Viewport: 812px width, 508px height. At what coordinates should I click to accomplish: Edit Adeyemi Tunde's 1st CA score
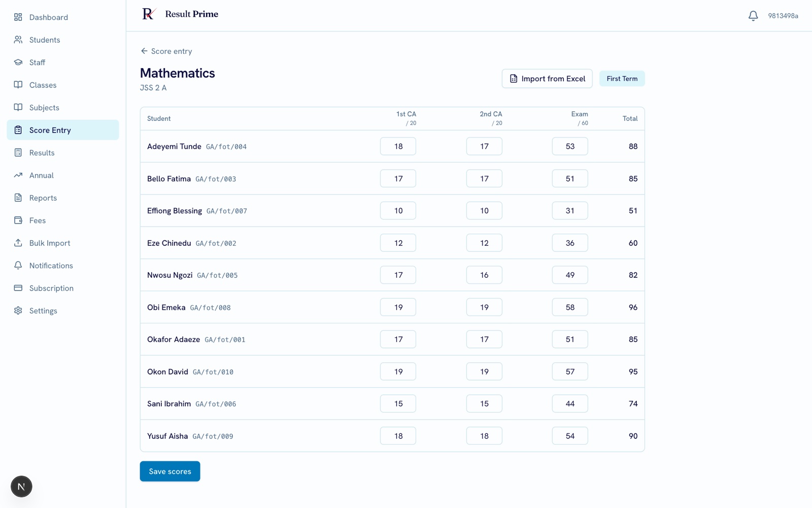(398, 146)
